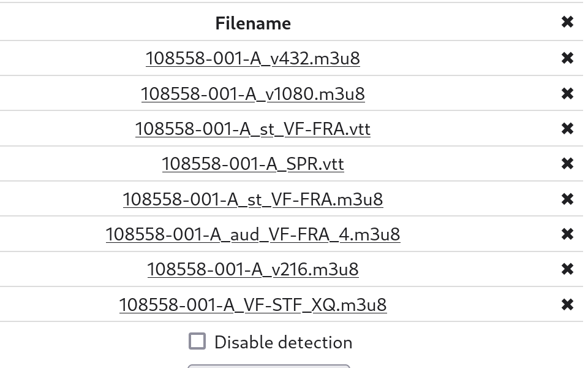Screen dimensions: 588x368
Task: Enable the Disable detection checkbox
Action: 197,341
